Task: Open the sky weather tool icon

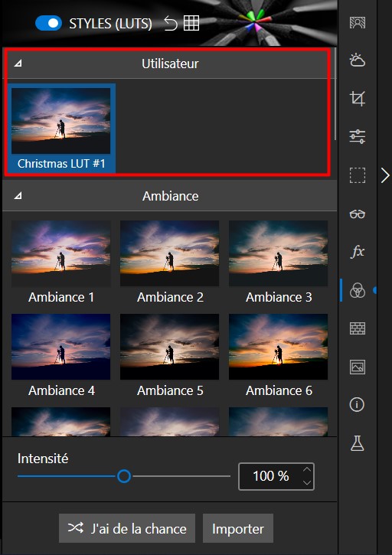Action: (x=358, y=60)
